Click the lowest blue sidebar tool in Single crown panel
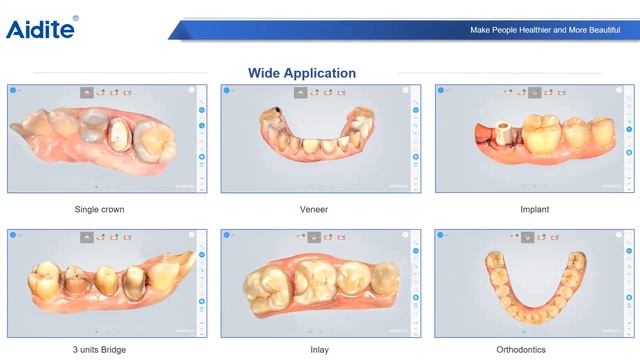Image resolution: width=640 pixels, height=360 pixels. pyautogui.click(x=202, y=157)
